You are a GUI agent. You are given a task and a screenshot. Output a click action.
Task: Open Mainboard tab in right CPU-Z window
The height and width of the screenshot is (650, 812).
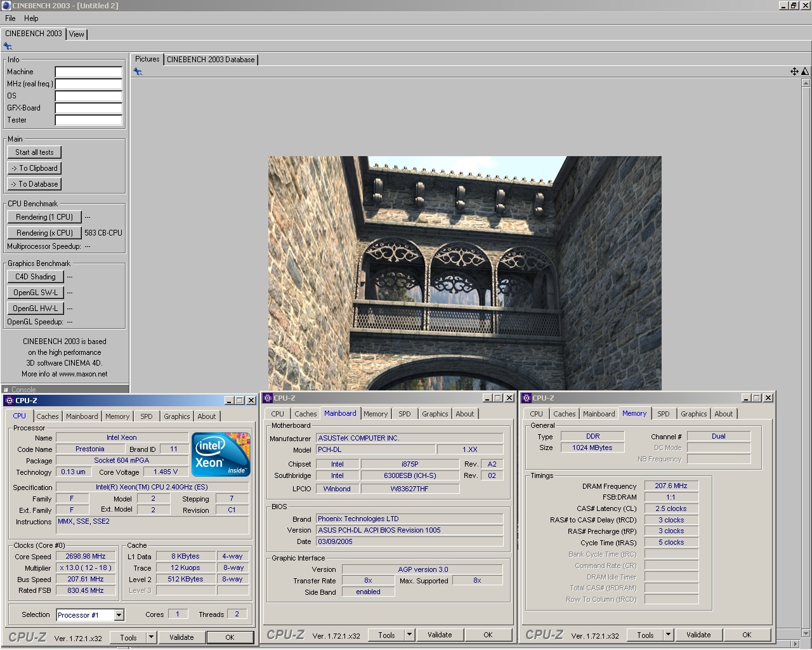click(599, 414)
